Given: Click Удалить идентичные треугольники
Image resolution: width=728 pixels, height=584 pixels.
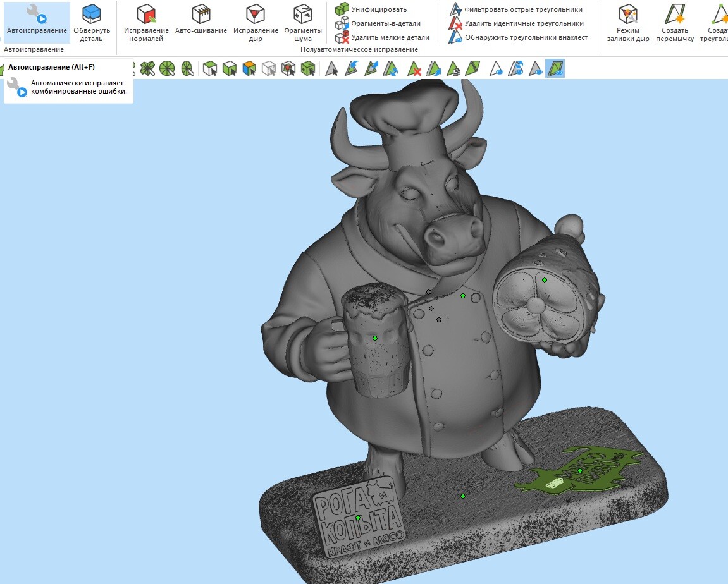Looking at the screenshot, I should (x=516, y=23).
